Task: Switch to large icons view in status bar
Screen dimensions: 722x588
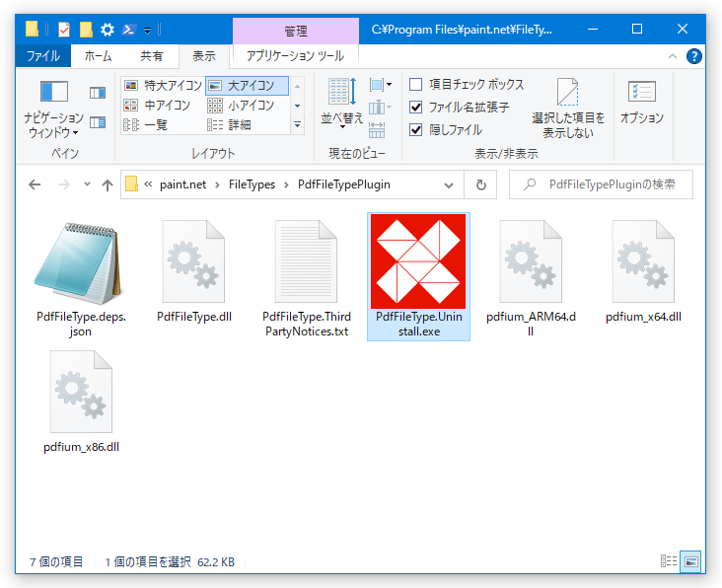Action: [x=690, y=561]
